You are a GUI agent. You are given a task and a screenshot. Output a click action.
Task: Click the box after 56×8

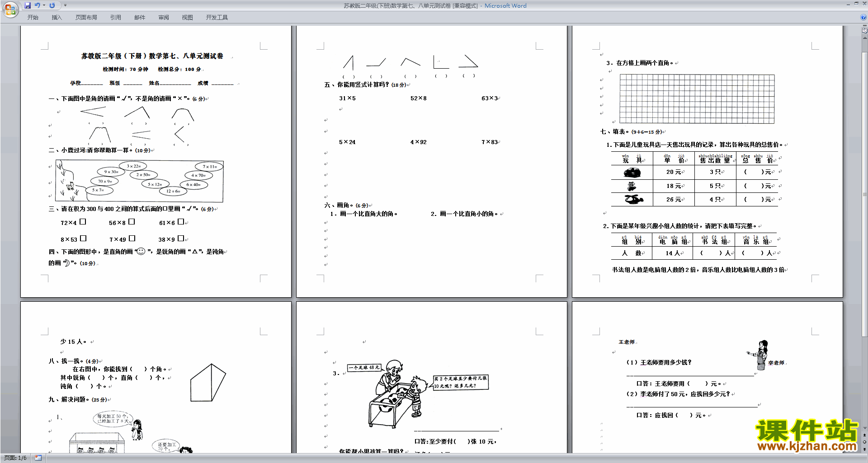132,222
